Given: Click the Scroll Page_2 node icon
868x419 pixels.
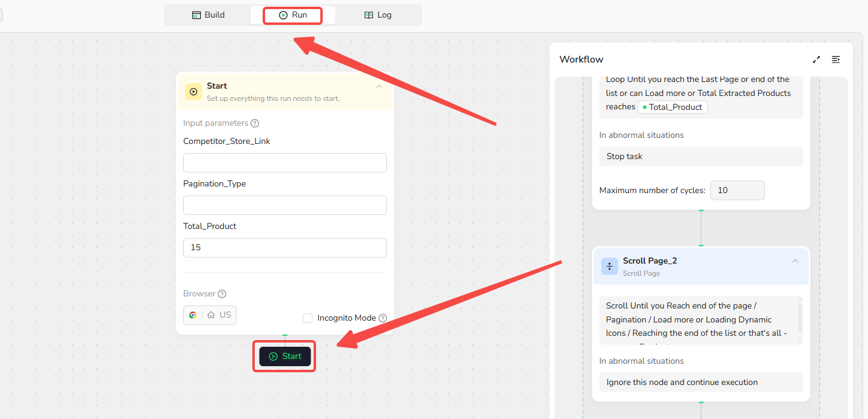Looking at the screenshot, I should pos(610,266).
